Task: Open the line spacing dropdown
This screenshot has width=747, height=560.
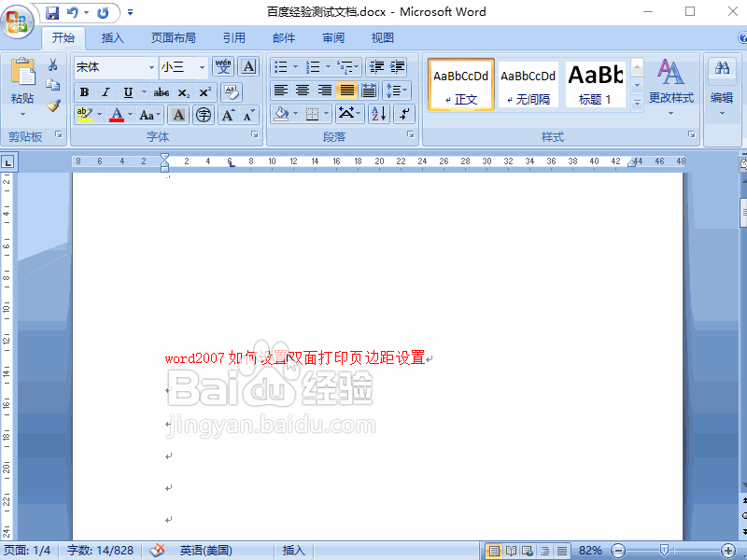Action: click(x=396, y=90)
